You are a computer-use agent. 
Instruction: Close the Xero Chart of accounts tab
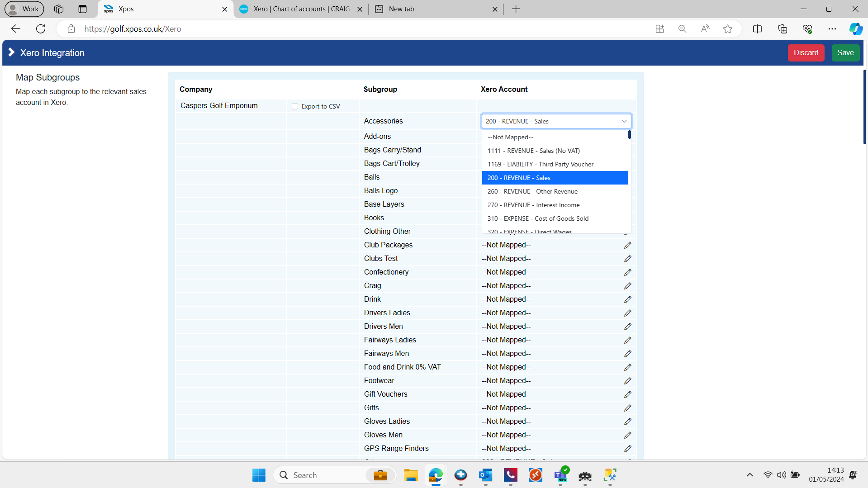tap(360, 9)
